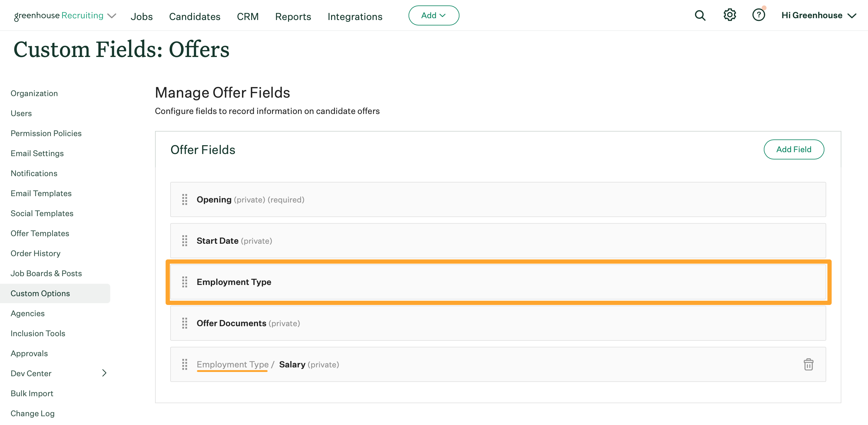Click the help question mark icon
This screenshot has height=425, width=868.
[758, 15]
